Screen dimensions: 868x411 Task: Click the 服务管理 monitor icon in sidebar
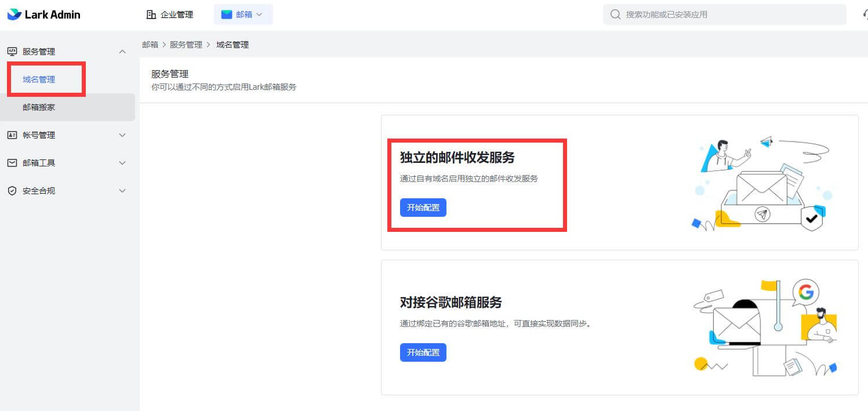13,51
